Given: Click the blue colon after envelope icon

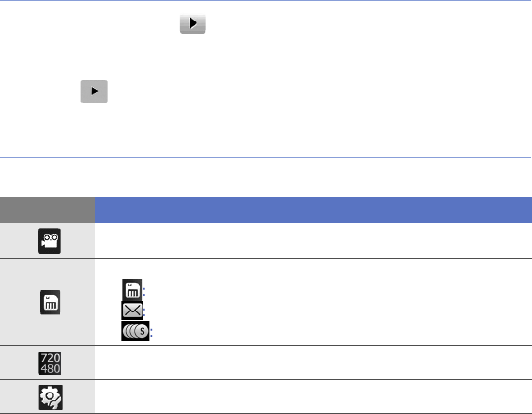Looking at the screenshot, I should click(144, 312).
